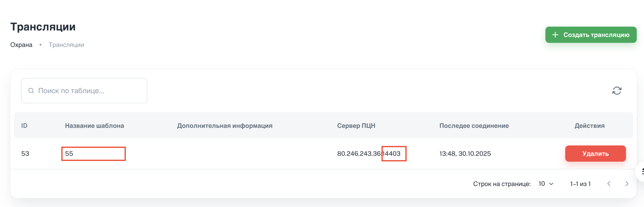Click the Название шаблона column header
Image resolution: width=644 pixels, height=207 pixels.
click(94, 126)
